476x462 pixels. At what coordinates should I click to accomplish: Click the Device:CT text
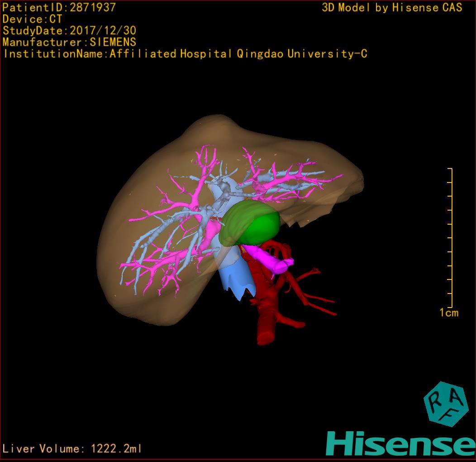tap(32, 19)
